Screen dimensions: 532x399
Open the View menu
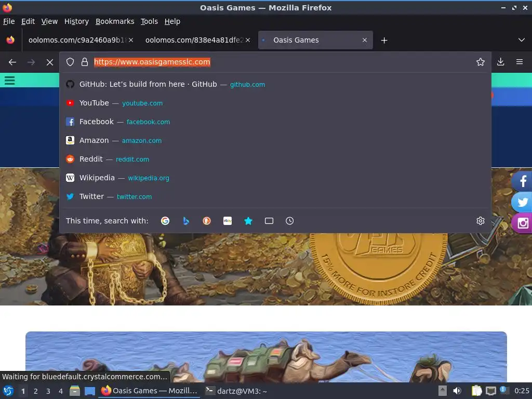(49, 21)
